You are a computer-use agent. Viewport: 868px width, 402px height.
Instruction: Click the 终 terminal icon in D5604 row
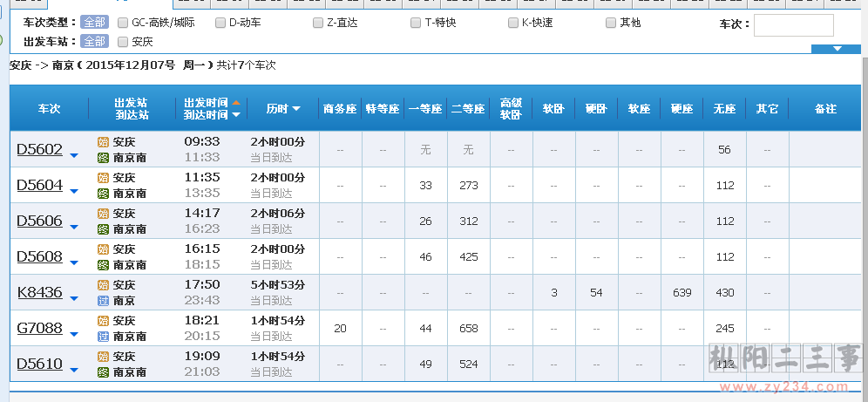(103, 194)
